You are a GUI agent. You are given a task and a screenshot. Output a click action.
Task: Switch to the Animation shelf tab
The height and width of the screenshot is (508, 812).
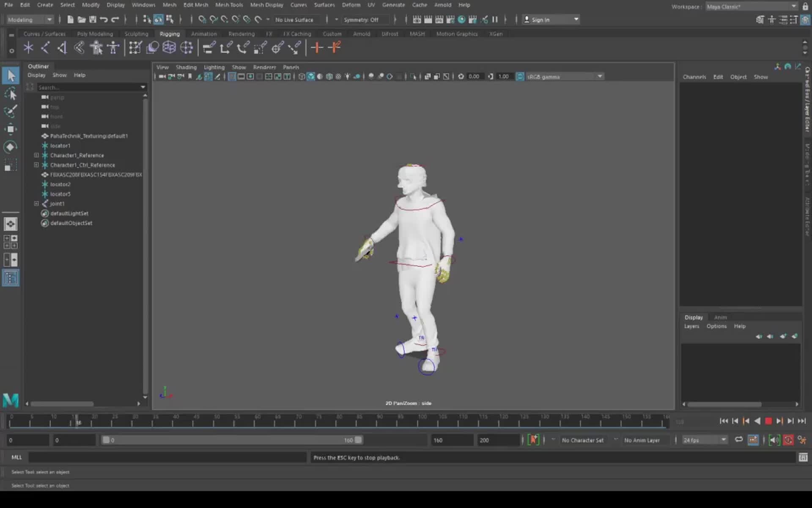pyautogui.click(x=204, y=34)
